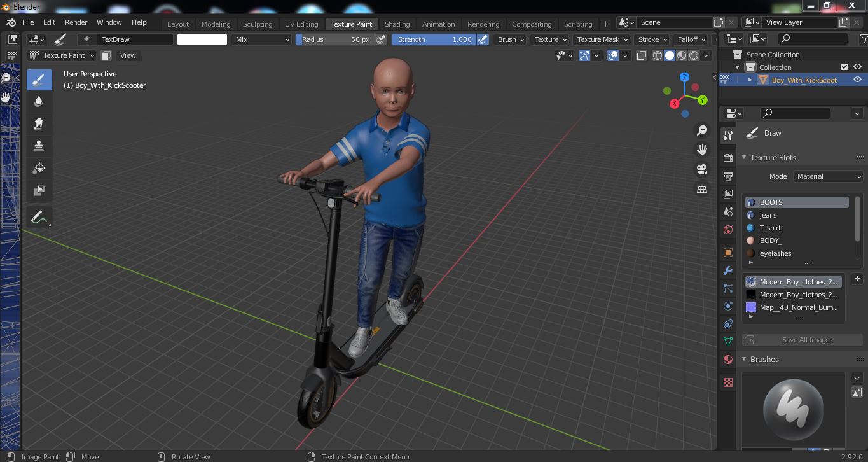Switch perspective/orthographic grid icon
This screenshot has width=868, height=462.
click(x=702, y=189)
